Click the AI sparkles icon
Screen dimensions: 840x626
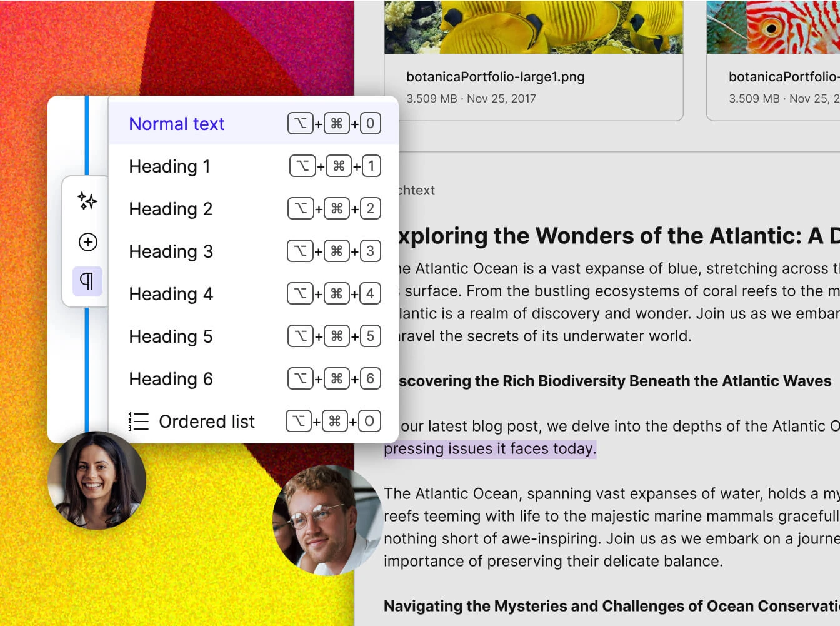87,201
